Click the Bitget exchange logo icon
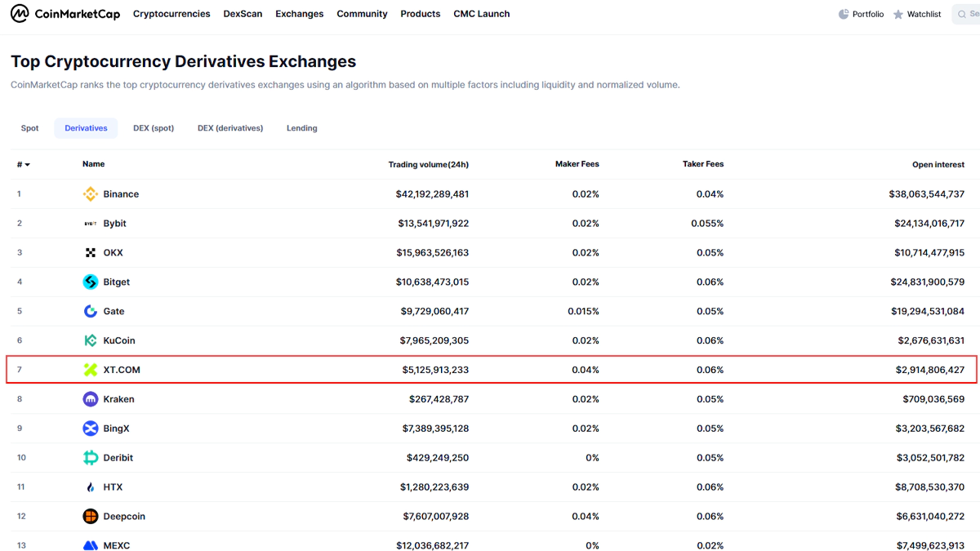980x551 pixels. (91, 282)
